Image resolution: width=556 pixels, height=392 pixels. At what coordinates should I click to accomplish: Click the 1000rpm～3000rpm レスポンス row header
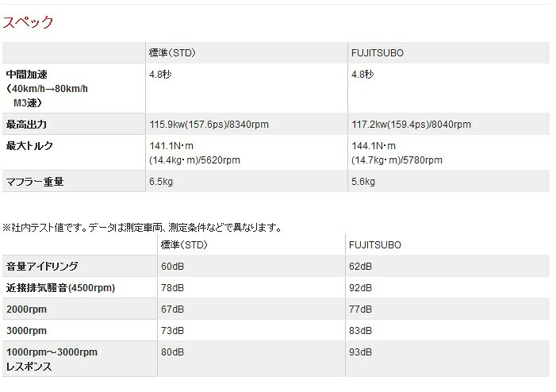pyautogui.click(x=52, y=358)
